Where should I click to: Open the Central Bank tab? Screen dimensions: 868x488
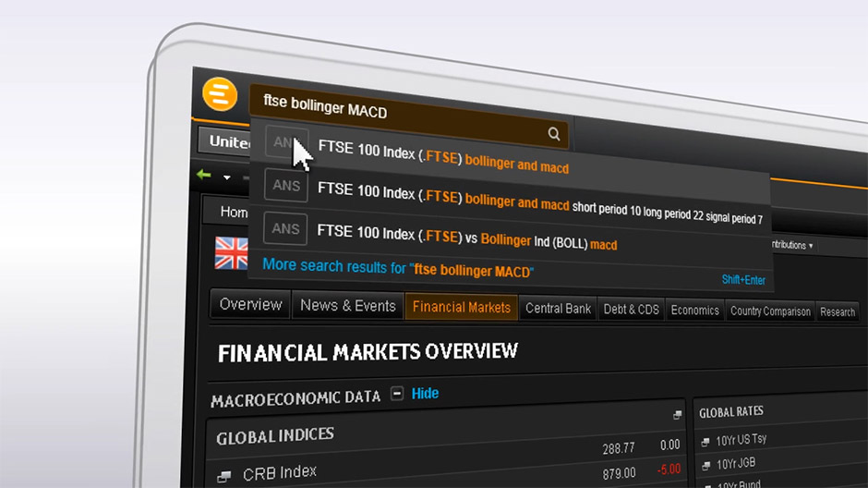[x=558, y=309]
